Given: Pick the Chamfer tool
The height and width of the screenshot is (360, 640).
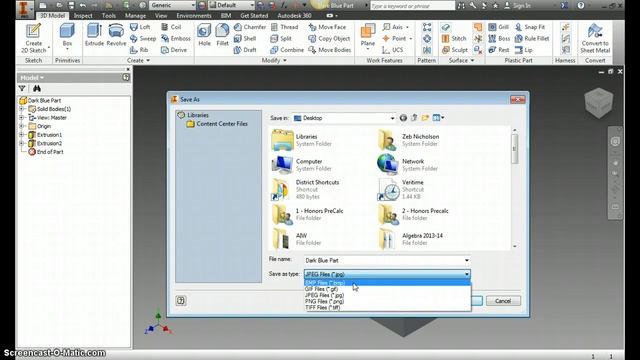Looking at the screenshot, I should (x=250, y=27).
